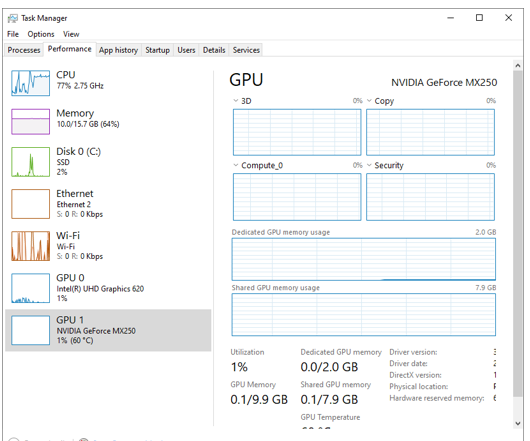Open the Copy engine dropdown chevron
This screenshot has width=530, height=441.
click(369, 101)
